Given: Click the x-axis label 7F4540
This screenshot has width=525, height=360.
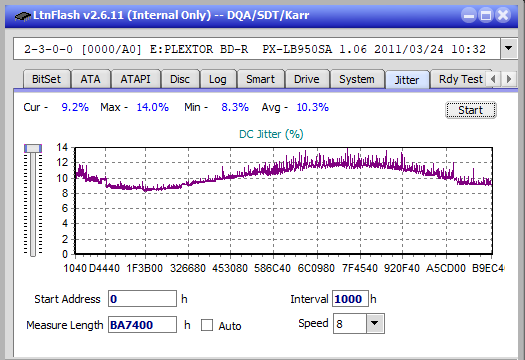Looking at the screenshot, I should pyautogui.click(x=360, y=268).
